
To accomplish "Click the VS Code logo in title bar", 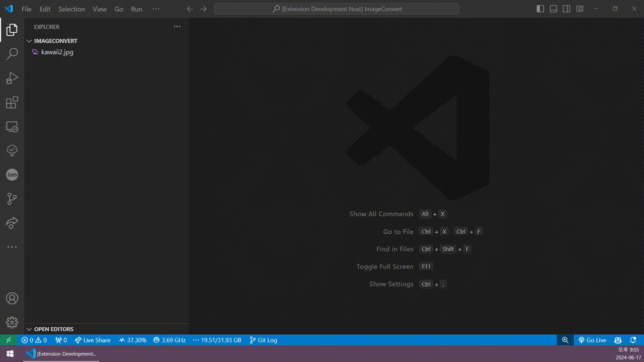I will (x=9, y=9).
